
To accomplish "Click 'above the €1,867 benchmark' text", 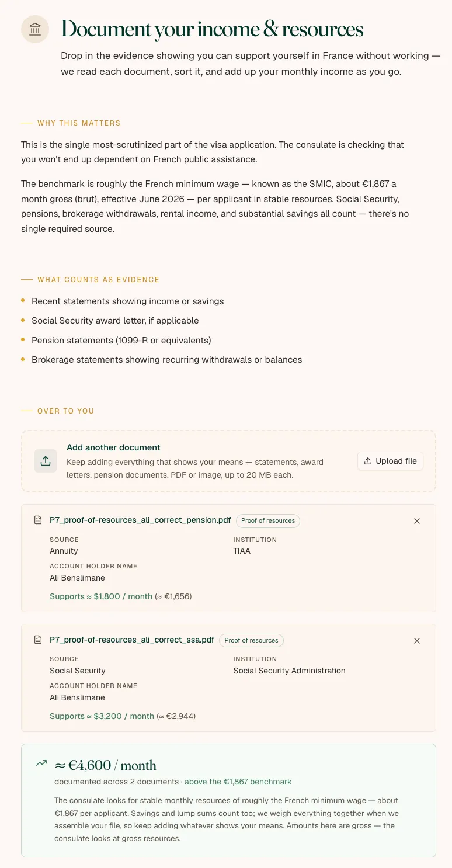I will click(238, 782).
